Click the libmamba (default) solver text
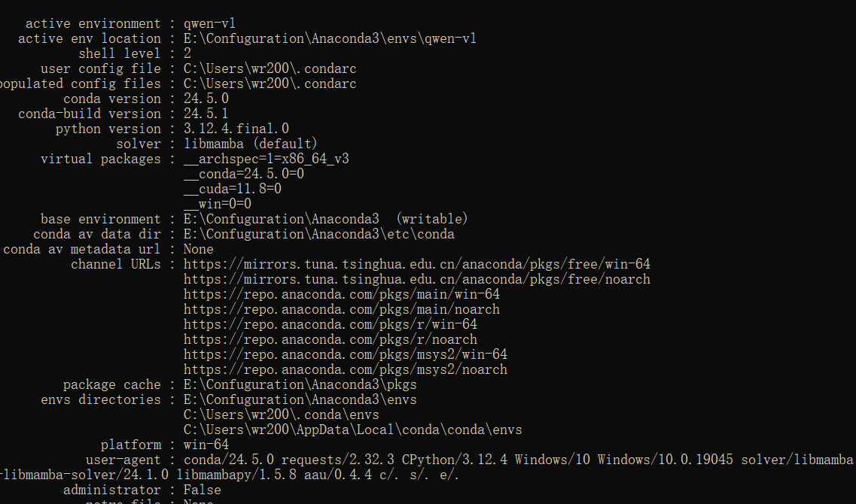This screenshot has height=504, width=856. click(251, 144)
